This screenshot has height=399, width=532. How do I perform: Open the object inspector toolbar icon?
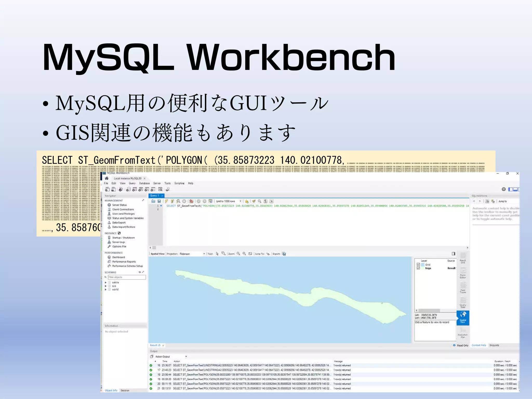coord(121,189)
